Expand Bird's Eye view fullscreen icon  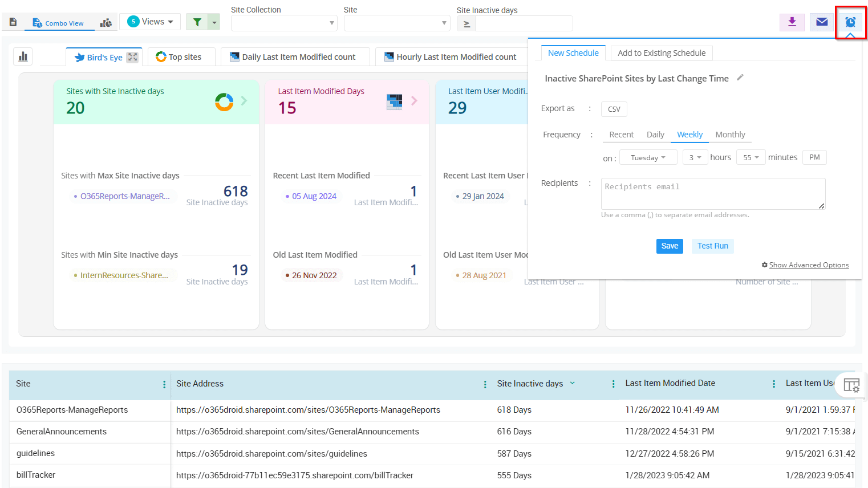[131, 56]
